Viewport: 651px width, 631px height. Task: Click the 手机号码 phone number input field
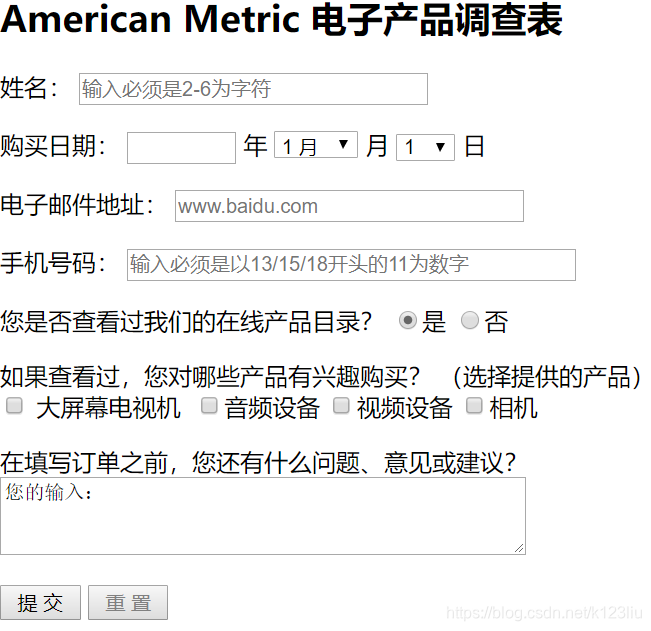351,265
